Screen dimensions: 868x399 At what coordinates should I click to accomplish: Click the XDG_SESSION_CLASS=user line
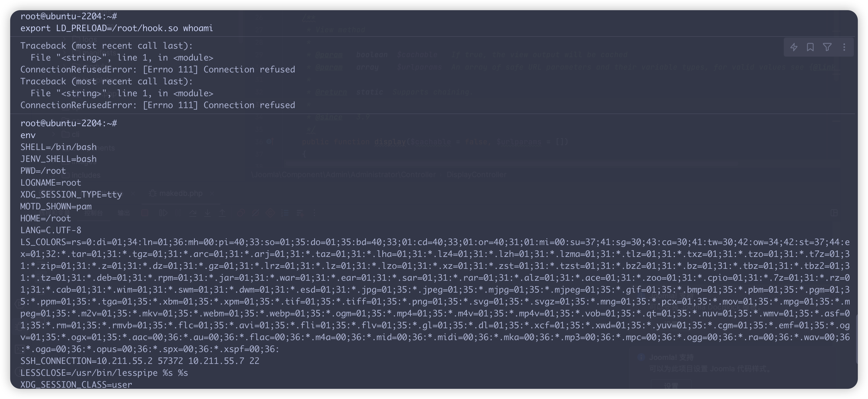(76, 385)
